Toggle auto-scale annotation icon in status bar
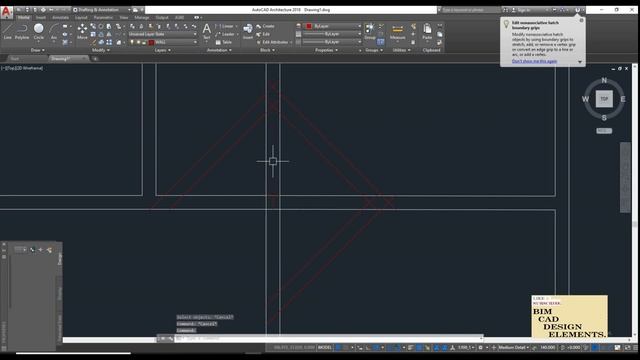Image resolution: width=640 pixels, height=360 pixels. click(x=444, y=348)
